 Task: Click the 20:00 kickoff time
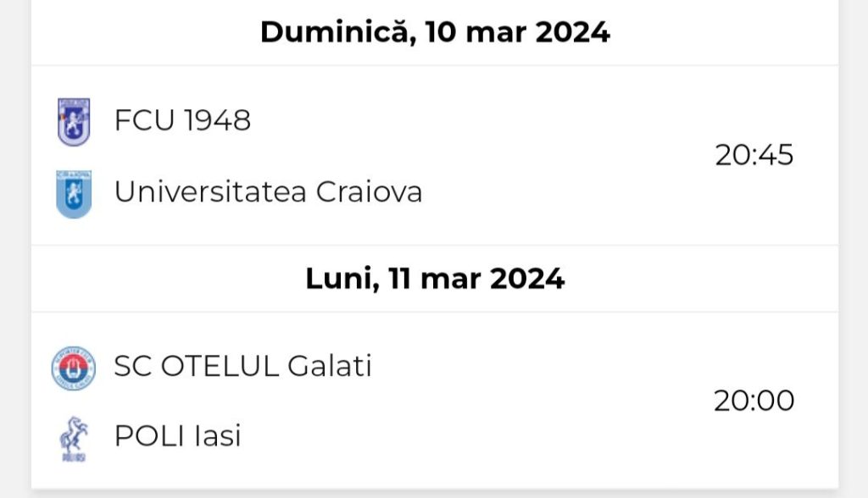click(754, 401)
